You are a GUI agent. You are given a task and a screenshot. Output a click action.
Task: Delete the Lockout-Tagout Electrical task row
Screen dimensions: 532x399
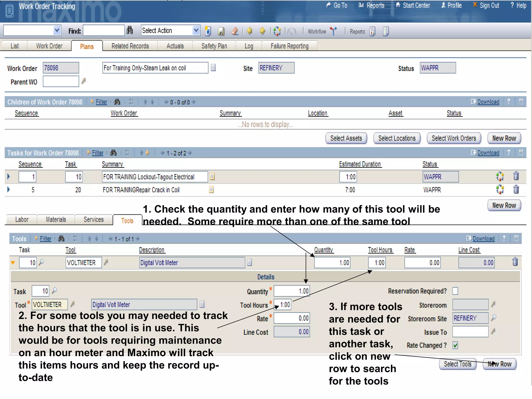tap(516, 176)
